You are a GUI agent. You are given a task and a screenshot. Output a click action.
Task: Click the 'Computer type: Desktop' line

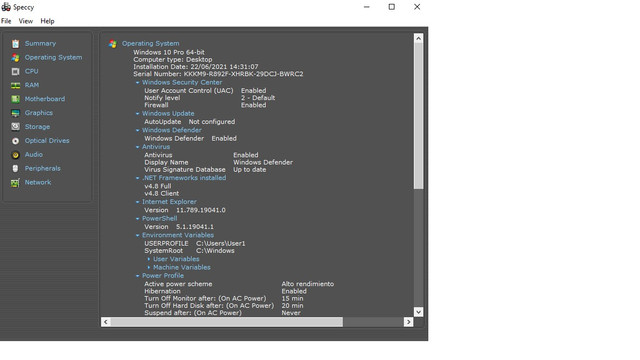click(173, 60)
